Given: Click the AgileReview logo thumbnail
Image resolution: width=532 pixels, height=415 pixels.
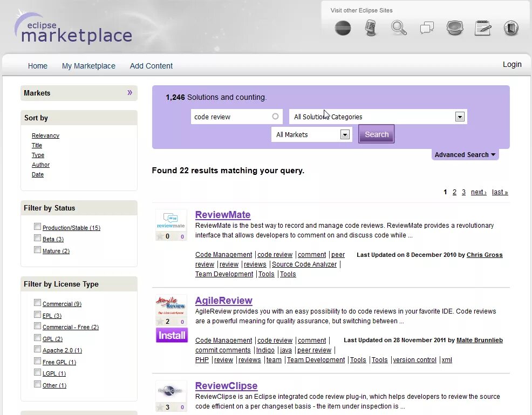Looking at the screenshot, I should click(171, 306).
